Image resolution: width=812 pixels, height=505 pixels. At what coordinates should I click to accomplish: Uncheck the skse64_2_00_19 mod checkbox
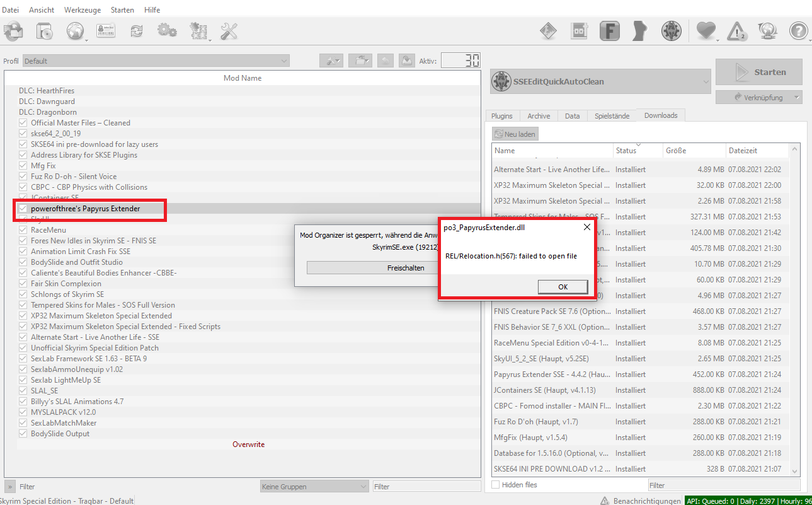[23, 134]
